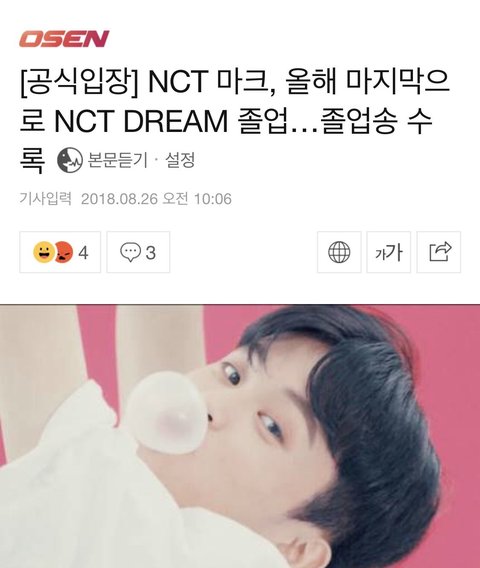This screenshot has width=480, height=568.
Task: Click the 기사입력 label
Action: (45, 199)
